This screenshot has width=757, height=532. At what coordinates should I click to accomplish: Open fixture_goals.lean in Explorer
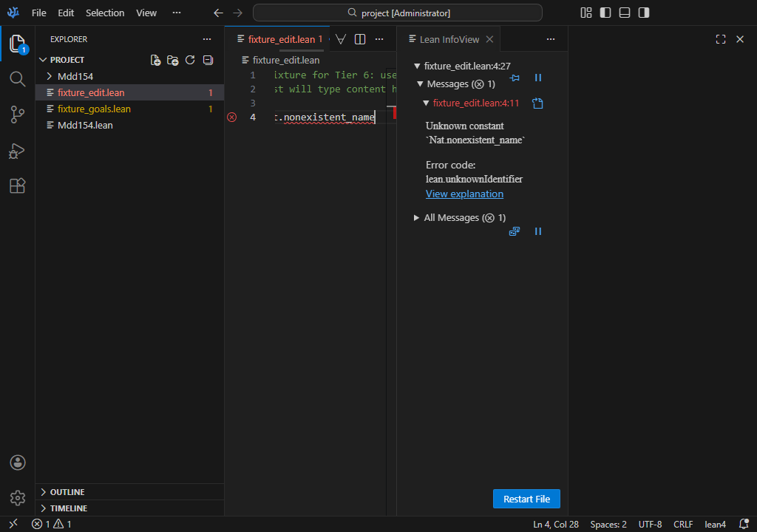point(94,109)
